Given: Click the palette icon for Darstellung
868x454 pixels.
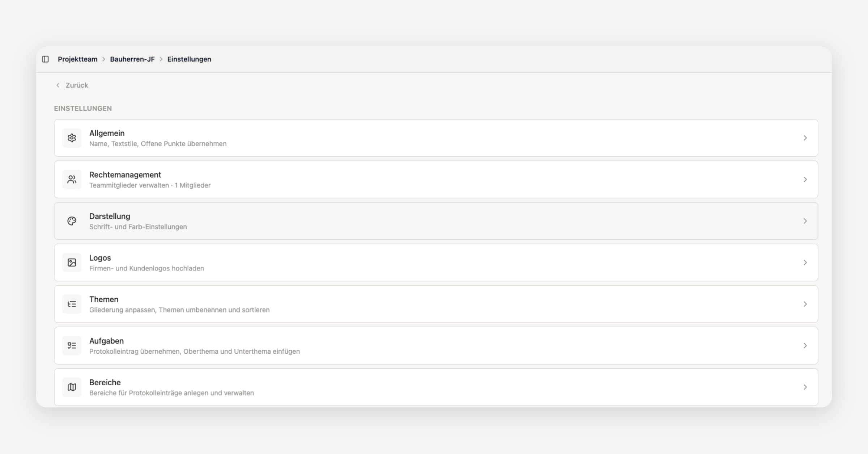Looking at the screenshot, I should [72, 221].
